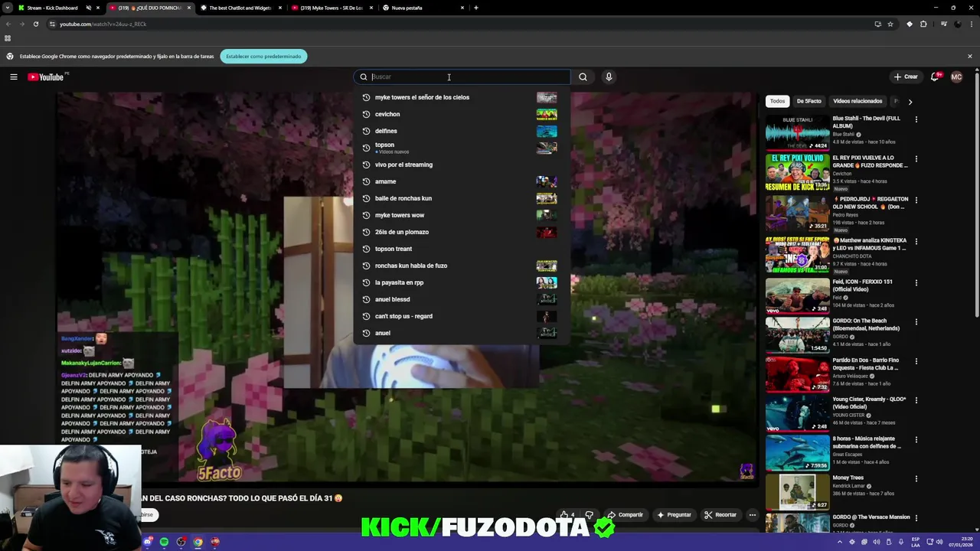
Task: Dismiss the Chrome default browser bar
Action: (969, 56)
